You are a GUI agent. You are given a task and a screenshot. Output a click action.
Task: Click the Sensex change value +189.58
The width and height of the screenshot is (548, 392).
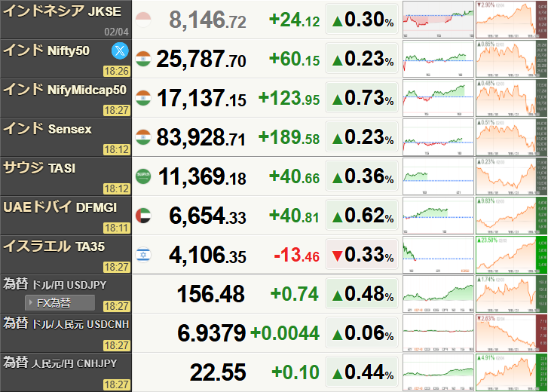[x=289, y=137]
